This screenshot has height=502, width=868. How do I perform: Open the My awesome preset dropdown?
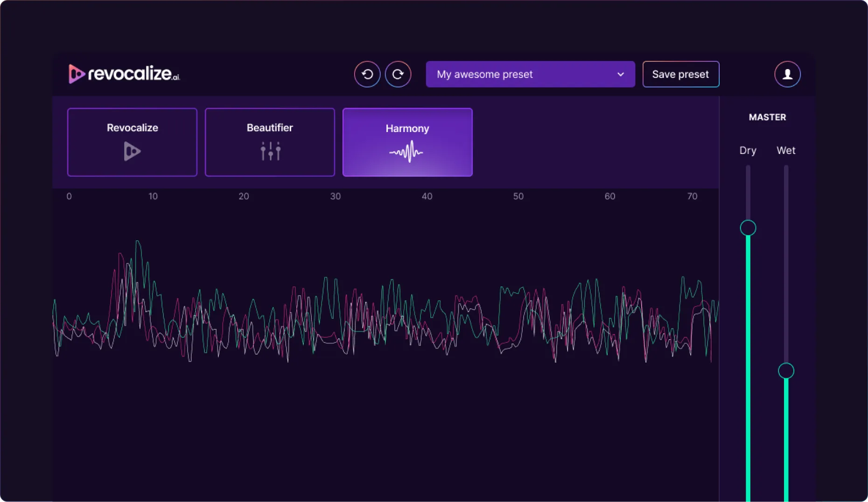(x=530, y=74)
